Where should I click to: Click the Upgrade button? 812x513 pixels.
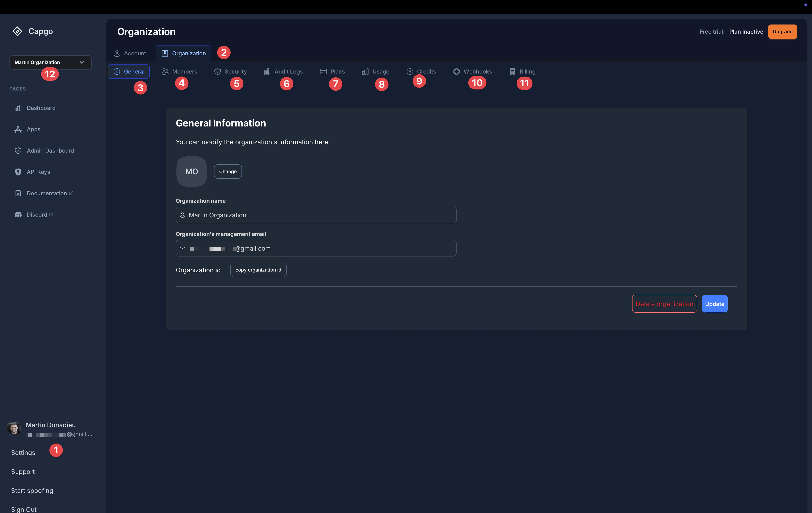pos(783,31)
